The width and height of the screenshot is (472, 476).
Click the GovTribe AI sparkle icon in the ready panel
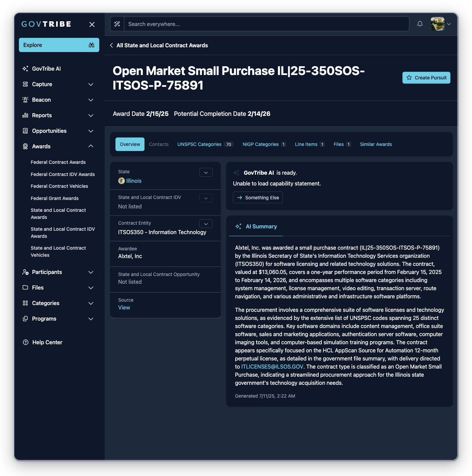(236, 173)
